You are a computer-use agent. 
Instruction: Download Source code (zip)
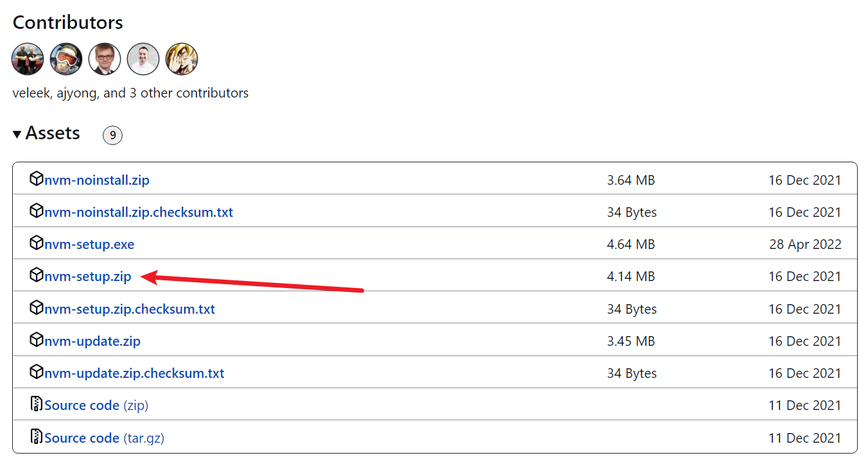(96, 405)
